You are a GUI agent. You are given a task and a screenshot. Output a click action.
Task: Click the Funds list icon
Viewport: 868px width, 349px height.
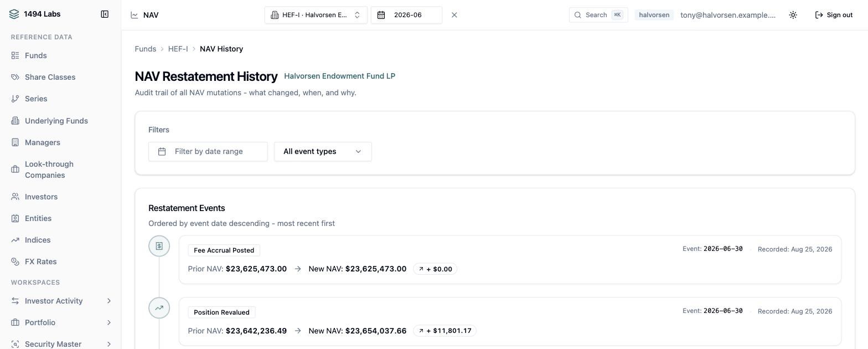coord(15,55)
